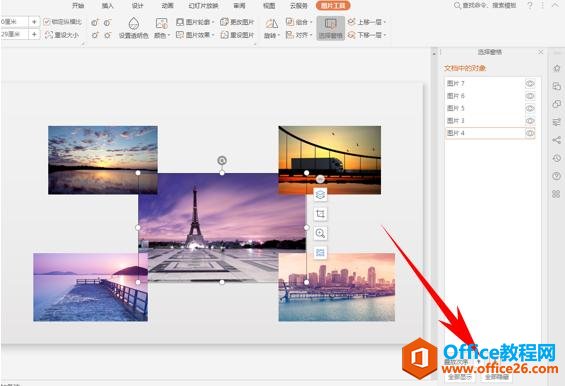This screenshot has width=565, height=386.
Task: Click the help question mark icon
Action: pyautogui.click(x=530, y=5)
